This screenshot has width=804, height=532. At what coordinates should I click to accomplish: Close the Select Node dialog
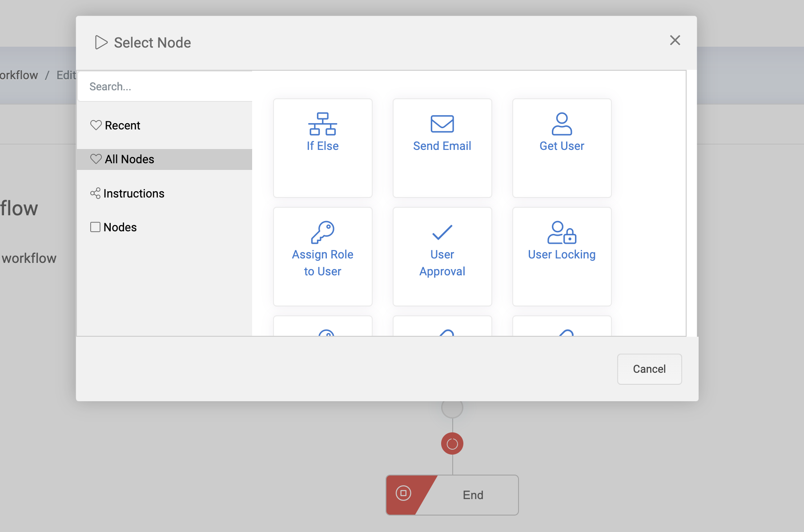point(675,40)
